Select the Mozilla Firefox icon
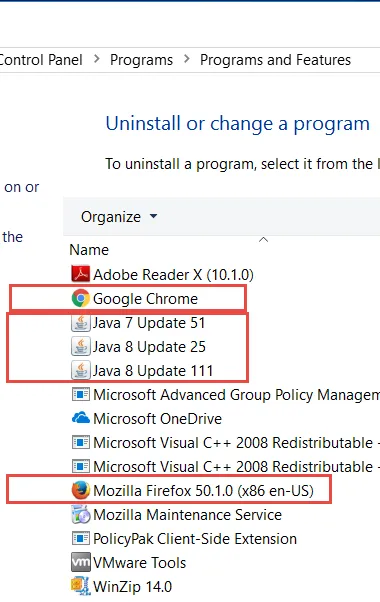 [x=81, y=490]
